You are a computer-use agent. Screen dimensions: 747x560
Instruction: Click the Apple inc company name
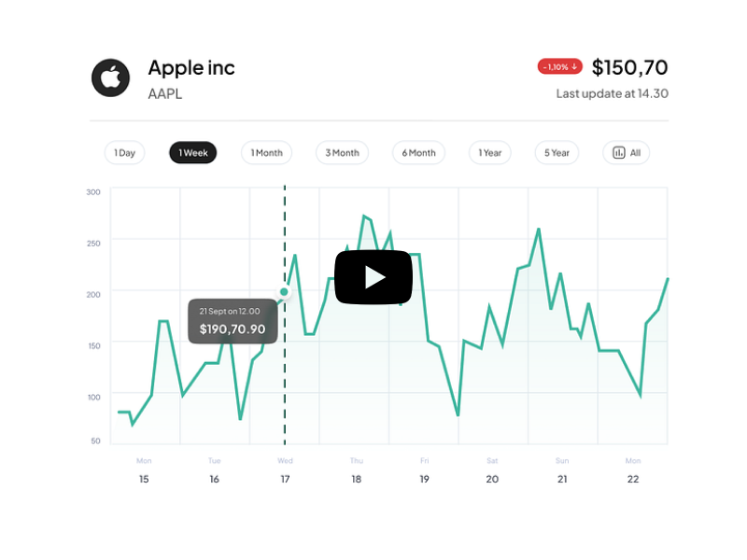191,68
